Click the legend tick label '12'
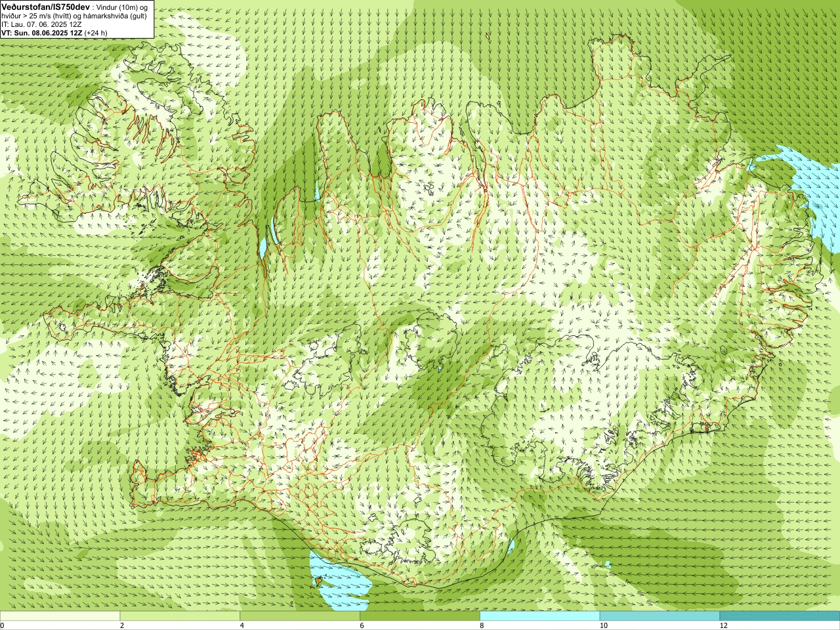 [x=723, y=625]
